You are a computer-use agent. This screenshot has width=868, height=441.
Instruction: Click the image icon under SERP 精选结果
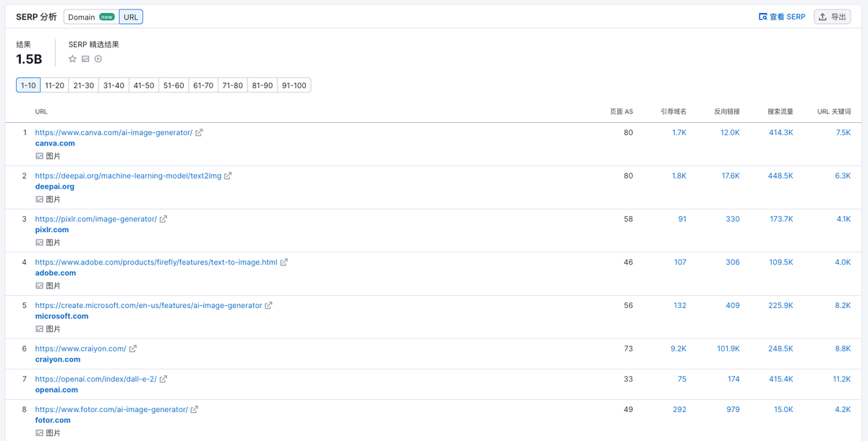coord(85,59)
